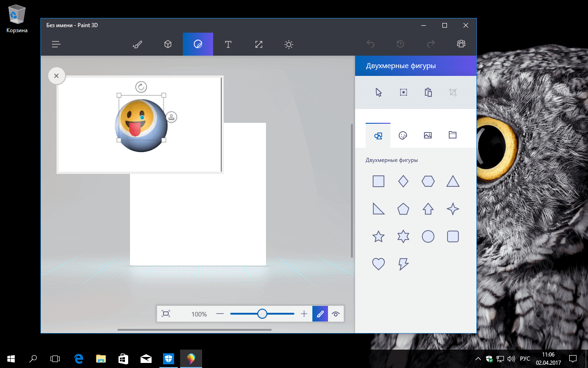The image size is (588, 368).
Task: Open Remix 3D with the people icon
Action: [x=461, y=44]
